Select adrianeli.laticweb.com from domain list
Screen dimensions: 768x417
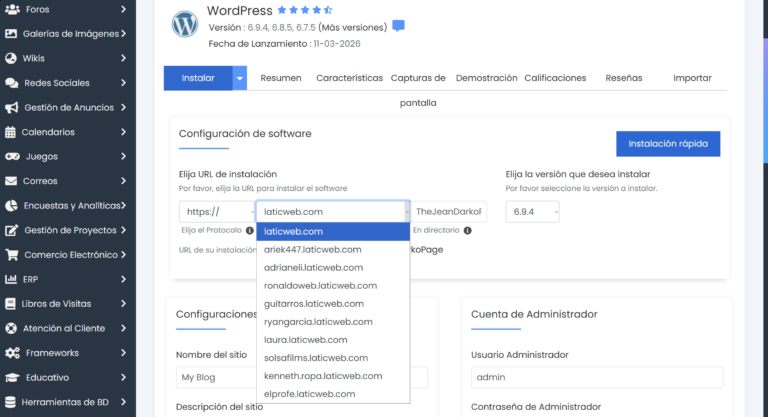[333, 268]
